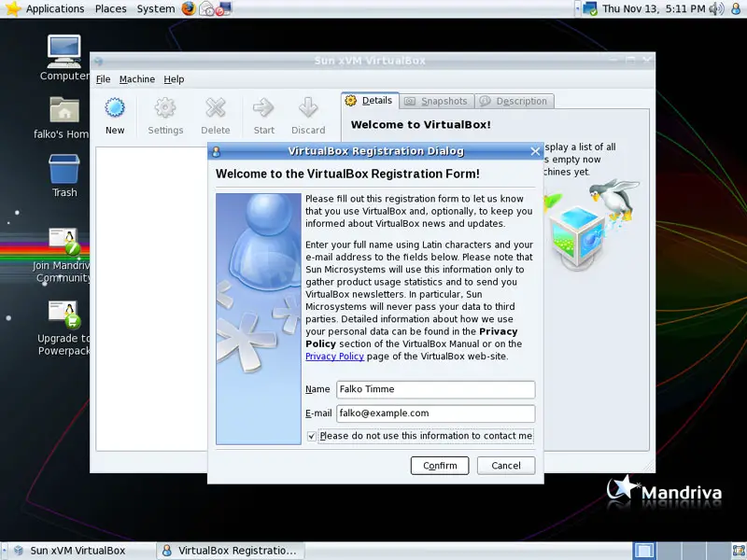The height and width of the screenshot is (560, 747).
Task: Open Settings gear icon in VirtualBox toolbar
Action: [x=165, y=108]
